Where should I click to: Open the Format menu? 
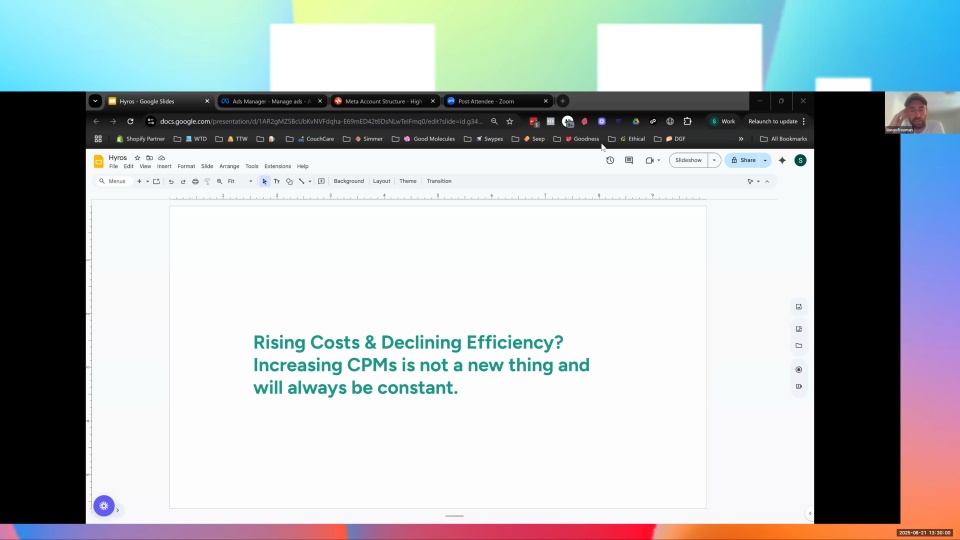[x=186, y=167]
